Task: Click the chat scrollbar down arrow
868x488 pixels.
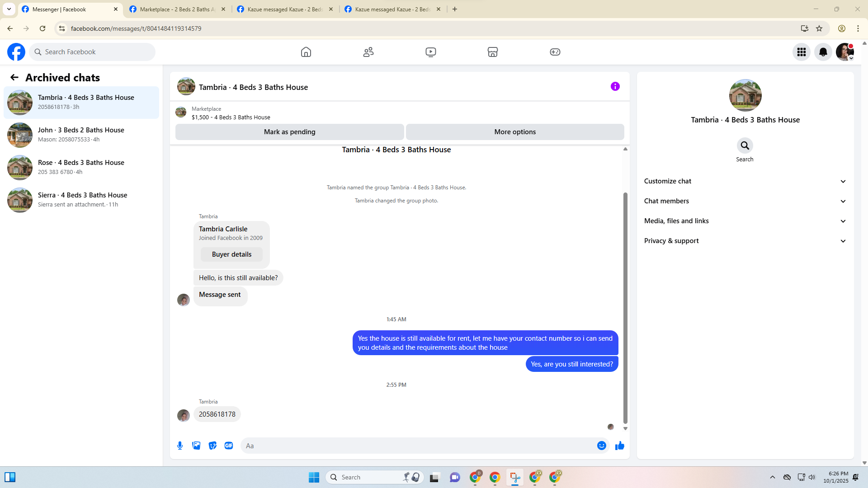Action: tap(625, 428)
